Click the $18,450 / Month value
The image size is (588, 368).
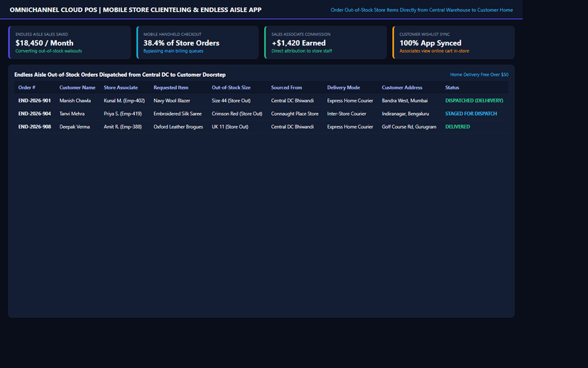pyautogui.click(x=44, y=43)
